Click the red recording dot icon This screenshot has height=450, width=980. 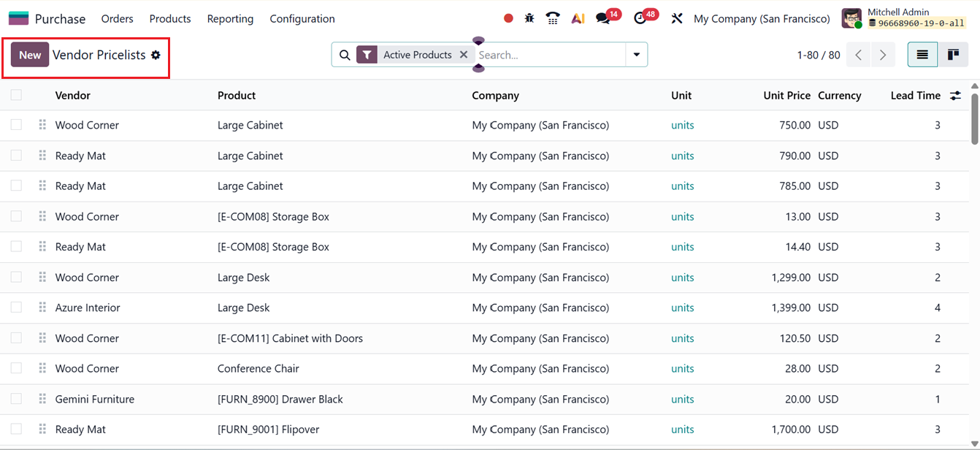[x=508, y=18]
